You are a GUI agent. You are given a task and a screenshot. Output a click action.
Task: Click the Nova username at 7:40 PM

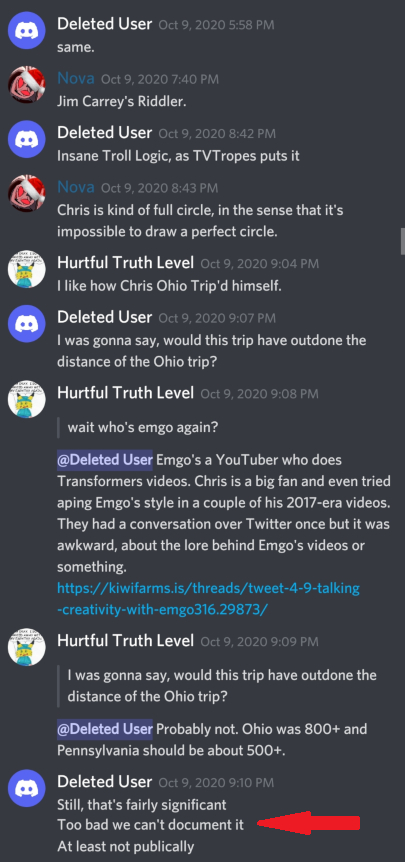pyautogui.click(x=75, y=79)
